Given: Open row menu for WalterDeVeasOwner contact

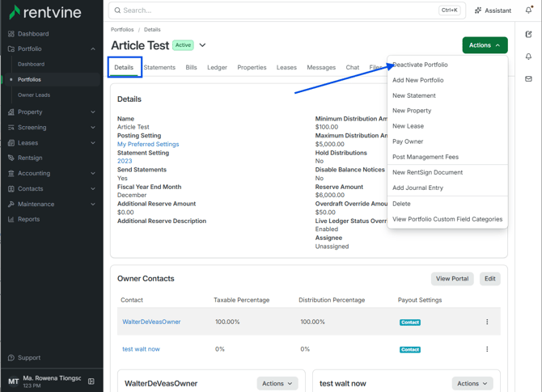Looking at the screenshot, I should click(x=487, y=322).
